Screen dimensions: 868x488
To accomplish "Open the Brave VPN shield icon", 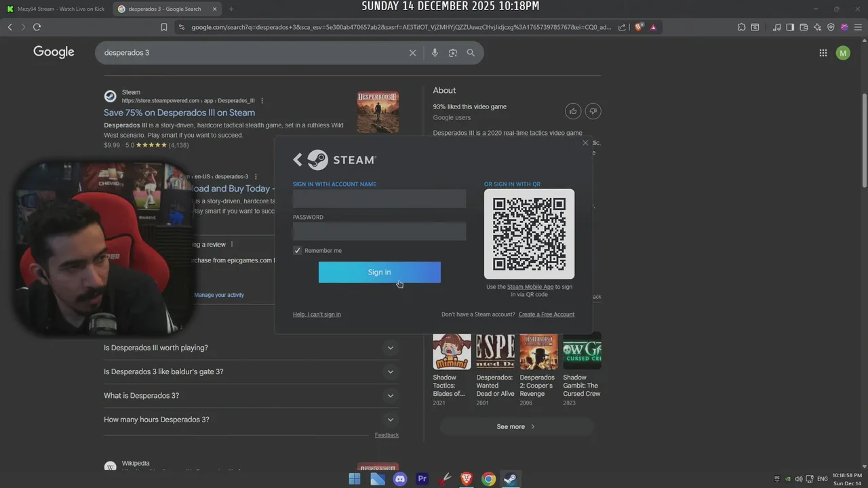I will tap(831, 27).
